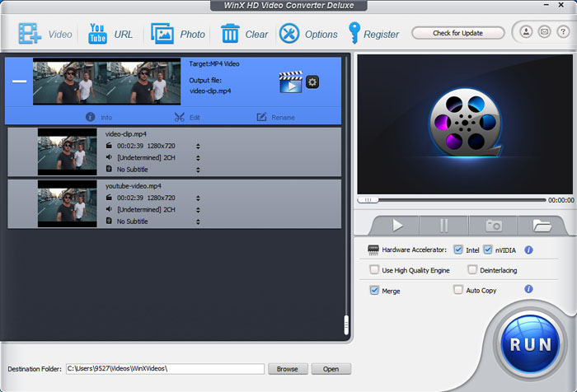
Task: Click the merged output preview thumbnail
Action: (106, 82)
